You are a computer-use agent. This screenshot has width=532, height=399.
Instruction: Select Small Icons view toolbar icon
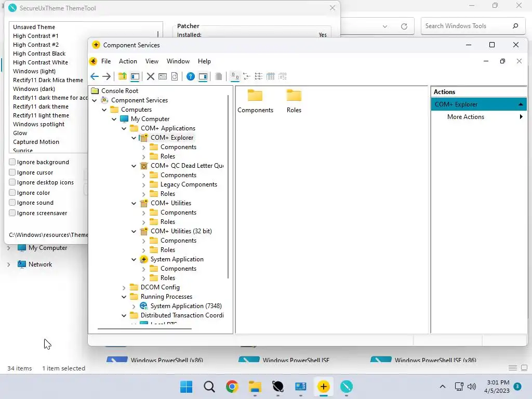click(x=247, y=76)
